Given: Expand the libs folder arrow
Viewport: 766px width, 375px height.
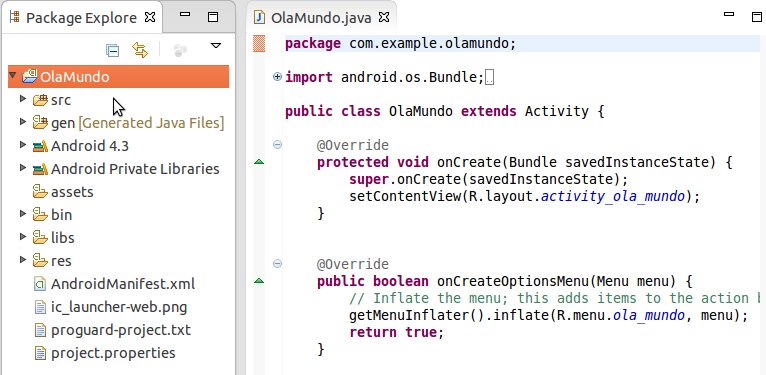Looking at the screenshot, I should coord(22,237).
